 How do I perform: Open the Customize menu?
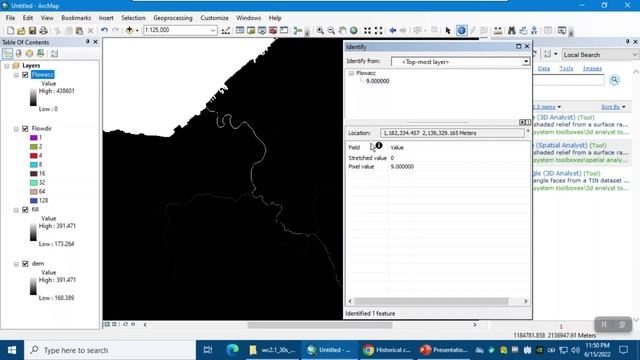pyautogui.click(x=214, y=18)
